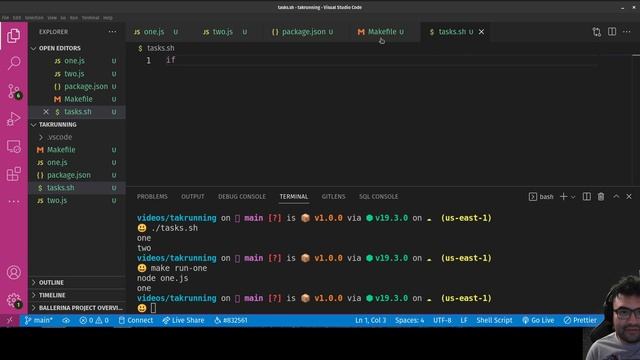Open errors and warnings count in status bar
The image size is (640, 360).
pyautogui.click(x=94, y=320)
